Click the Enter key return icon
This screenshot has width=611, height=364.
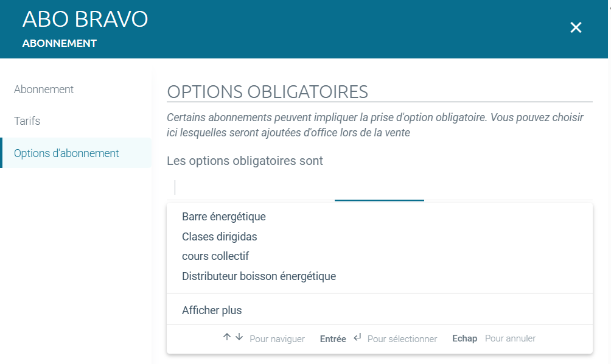[x=357, y=338]
